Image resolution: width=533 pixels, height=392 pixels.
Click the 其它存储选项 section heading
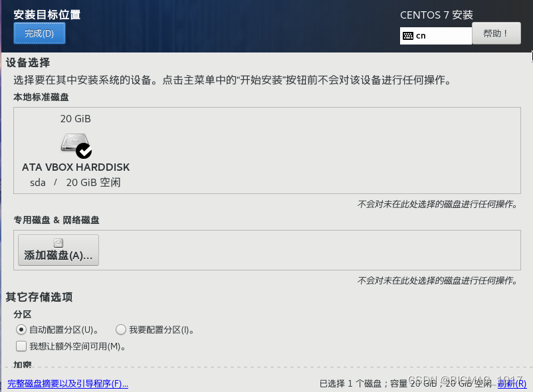[x=39, y=297]
